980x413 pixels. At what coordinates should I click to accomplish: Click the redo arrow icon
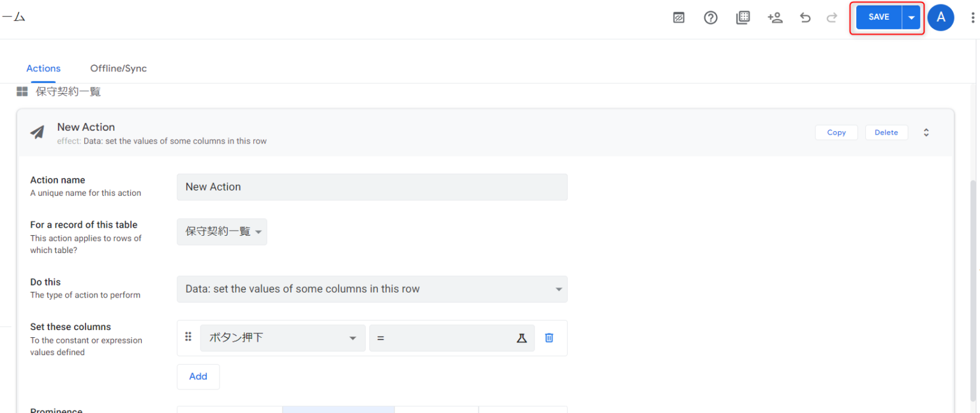tap(831, 18)
